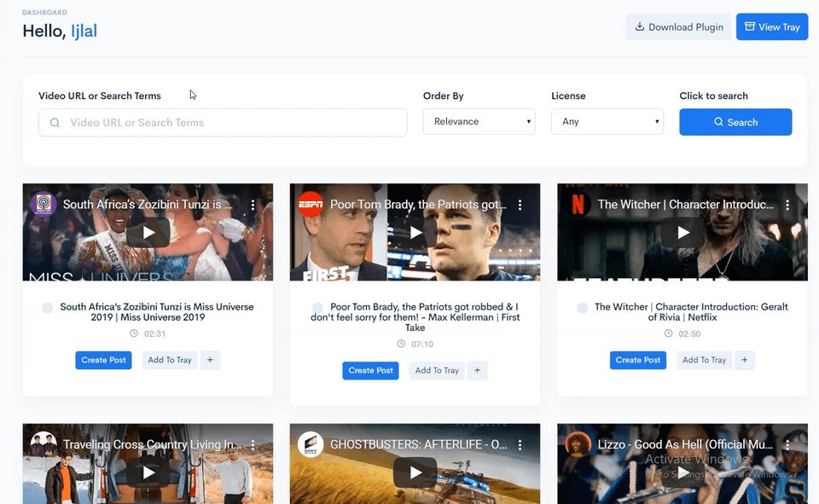Open the License dropdown set to Any
Image resolution: width=819 pixels, height=504 pixels.
coord(607,122)
